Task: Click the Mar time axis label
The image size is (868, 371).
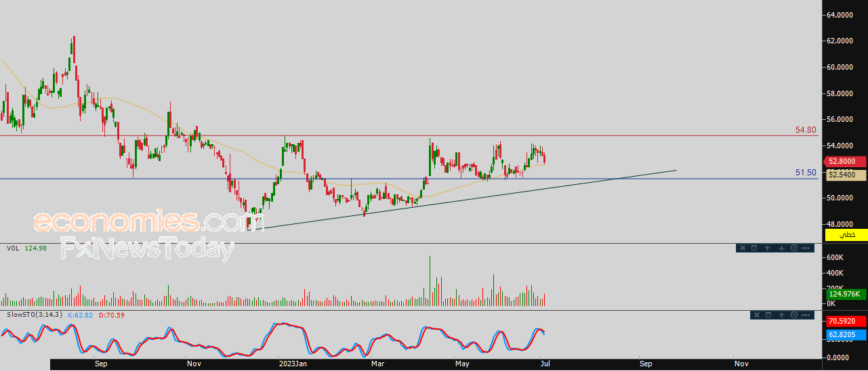Action: (x=376, y=364)
